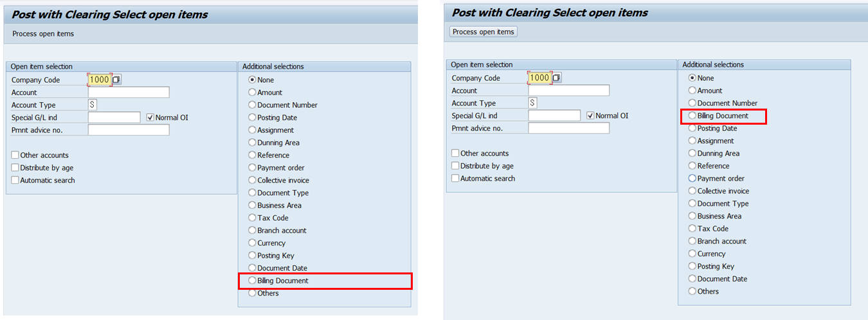This screenshot has width=868, height=320.
Task: Select Posting Key radio in left window
Action: 252,256
